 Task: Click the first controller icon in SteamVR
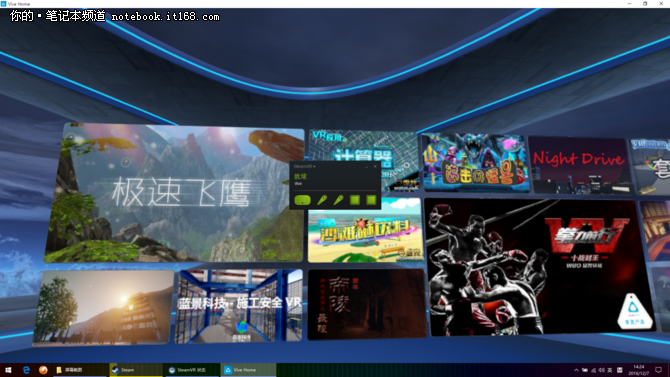pos(322,200)
